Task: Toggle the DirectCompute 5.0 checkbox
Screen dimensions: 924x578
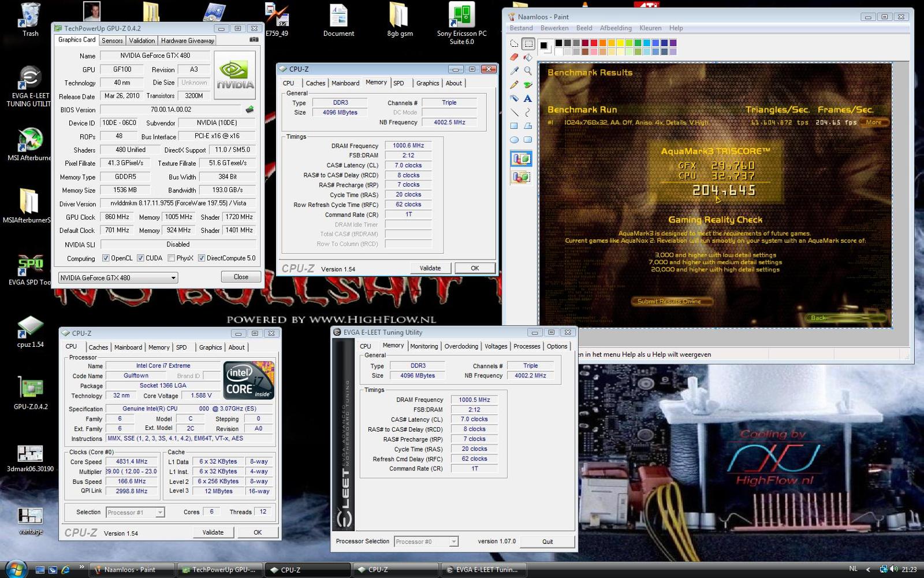Action: 202,258
